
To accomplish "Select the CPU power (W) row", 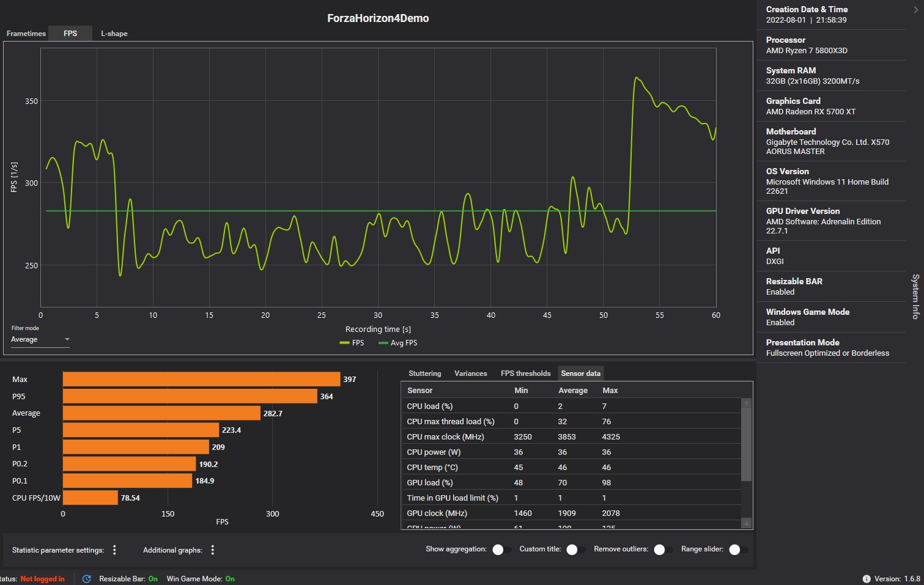I will point(571,452).
